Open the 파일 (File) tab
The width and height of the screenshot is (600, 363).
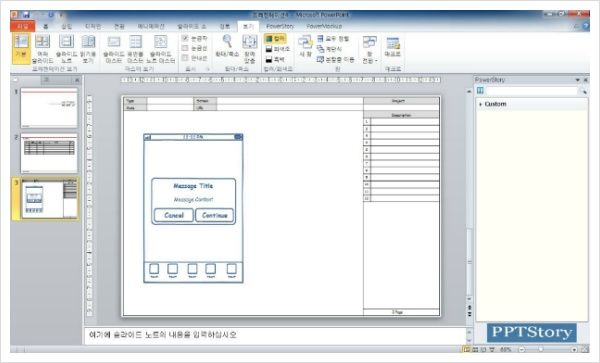(23, 26)
